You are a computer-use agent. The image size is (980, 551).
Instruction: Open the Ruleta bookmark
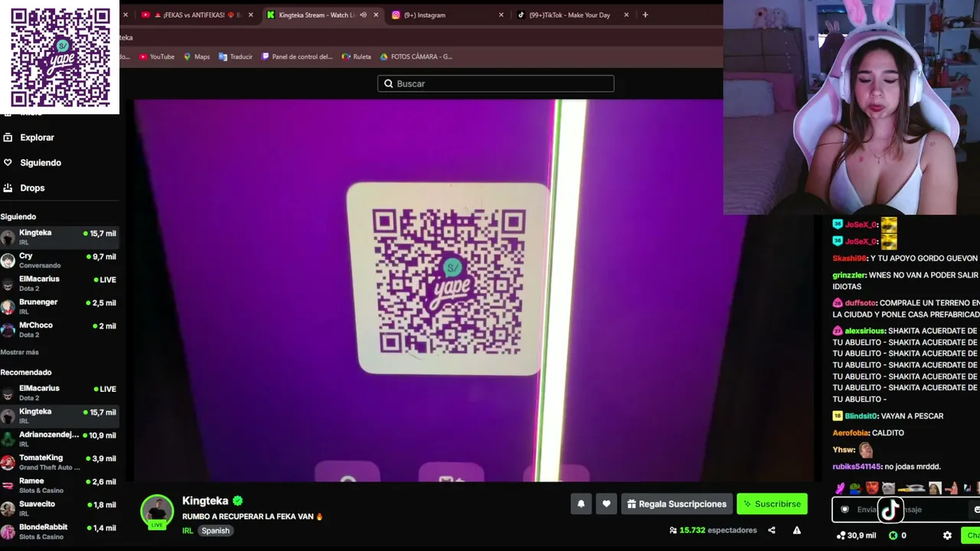click(357, 57)
